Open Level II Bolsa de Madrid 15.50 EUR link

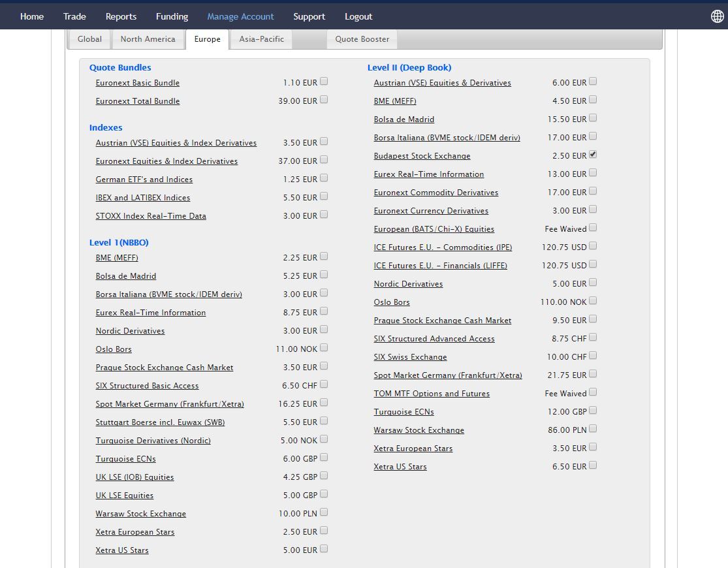click(x=404, y=119)
